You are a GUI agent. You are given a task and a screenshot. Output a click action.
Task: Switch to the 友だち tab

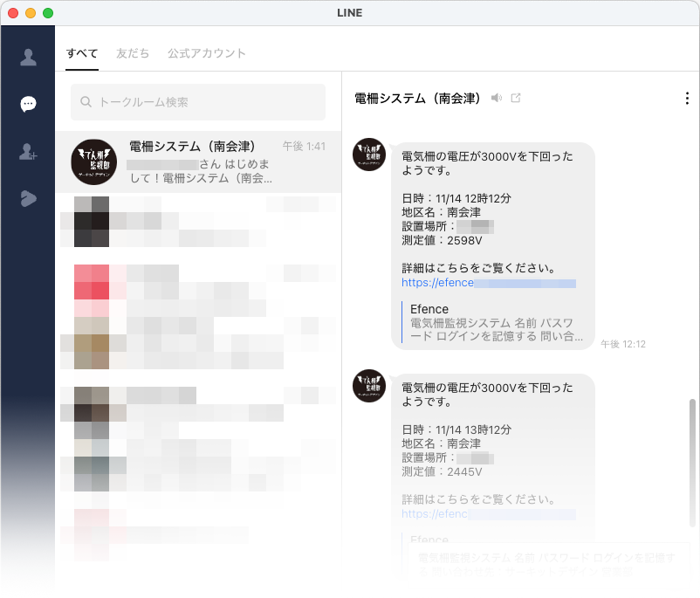[133, 53]
